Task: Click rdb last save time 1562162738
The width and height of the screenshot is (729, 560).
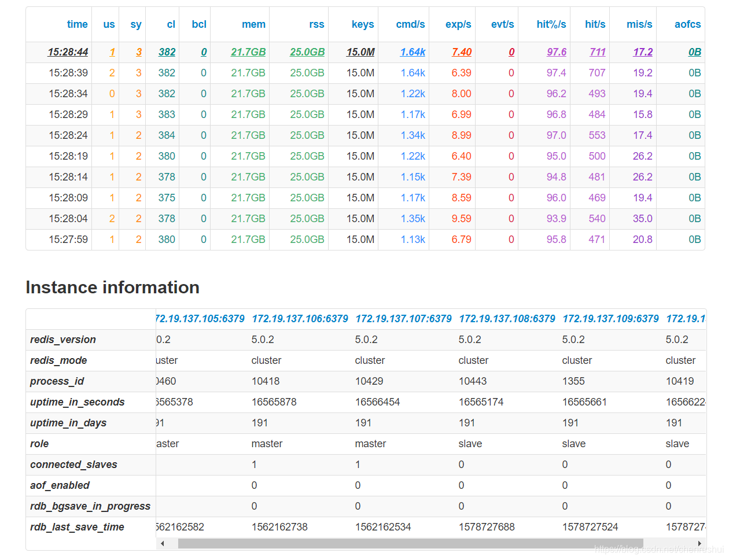Action: tap(279, 527)
